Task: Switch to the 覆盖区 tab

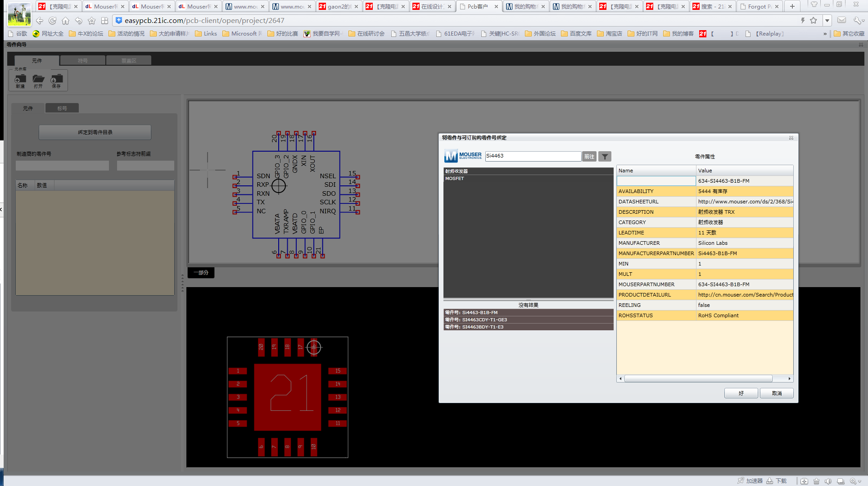Action: [129, 60]
